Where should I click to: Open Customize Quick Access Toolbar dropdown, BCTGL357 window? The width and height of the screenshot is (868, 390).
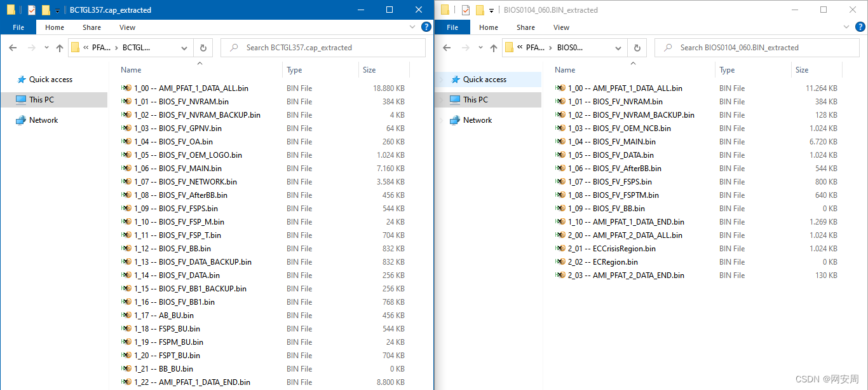coord(57,10)
